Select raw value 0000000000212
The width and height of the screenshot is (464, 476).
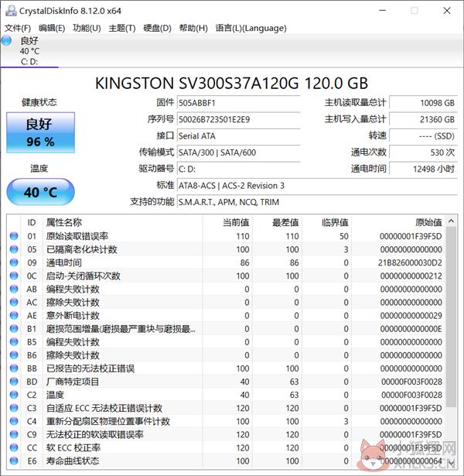(411, 276)
